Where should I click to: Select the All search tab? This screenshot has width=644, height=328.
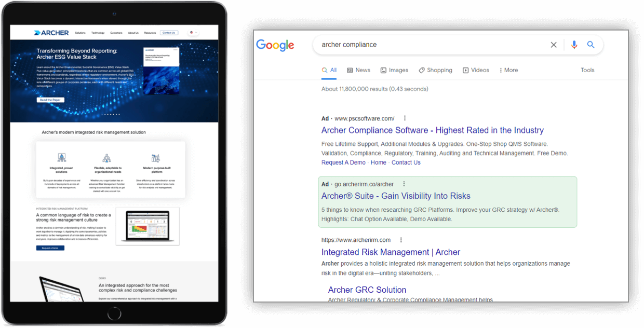click(329, 70)
